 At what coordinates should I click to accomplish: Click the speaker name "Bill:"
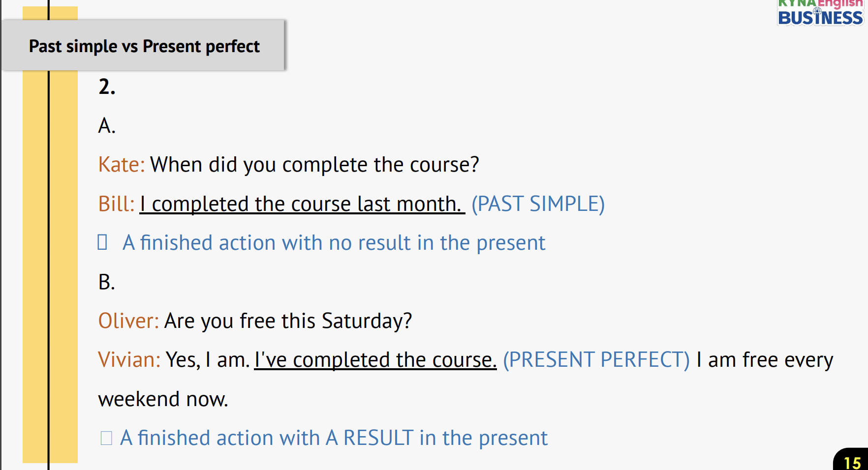(x=116, y=204)
